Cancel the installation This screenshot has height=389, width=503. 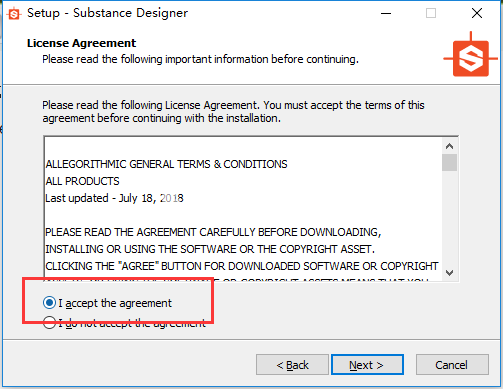(452, 365)
